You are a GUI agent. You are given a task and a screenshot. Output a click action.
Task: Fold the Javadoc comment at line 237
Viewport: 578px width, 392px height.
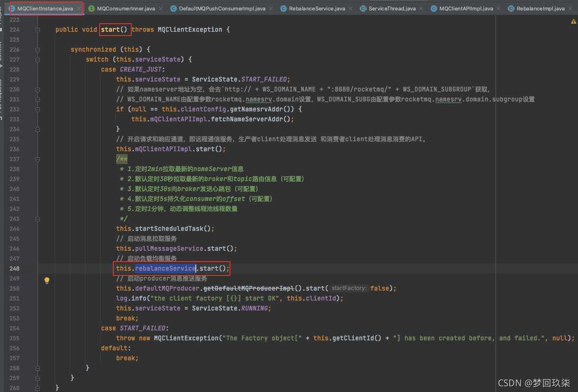38,159
